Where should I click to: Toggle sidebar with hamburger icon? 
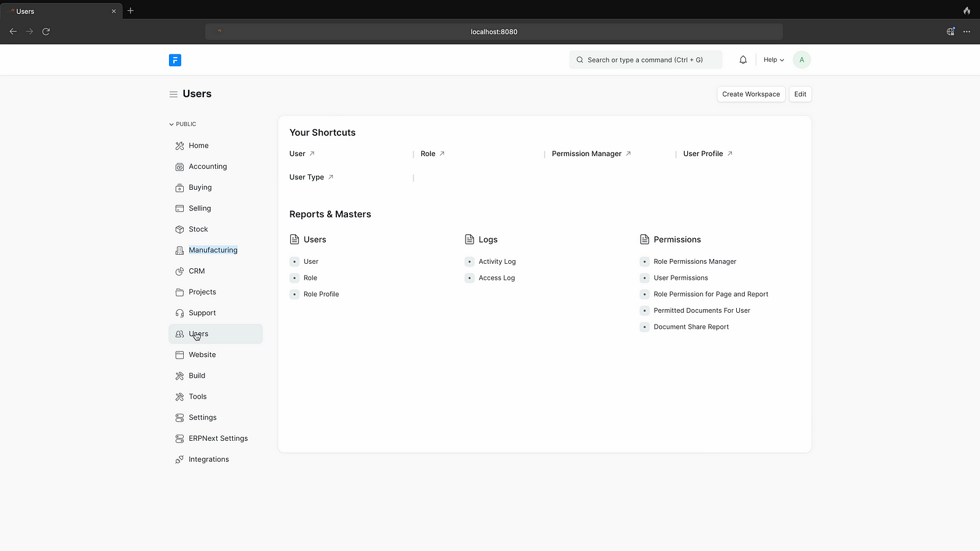[x=173, y=94]
